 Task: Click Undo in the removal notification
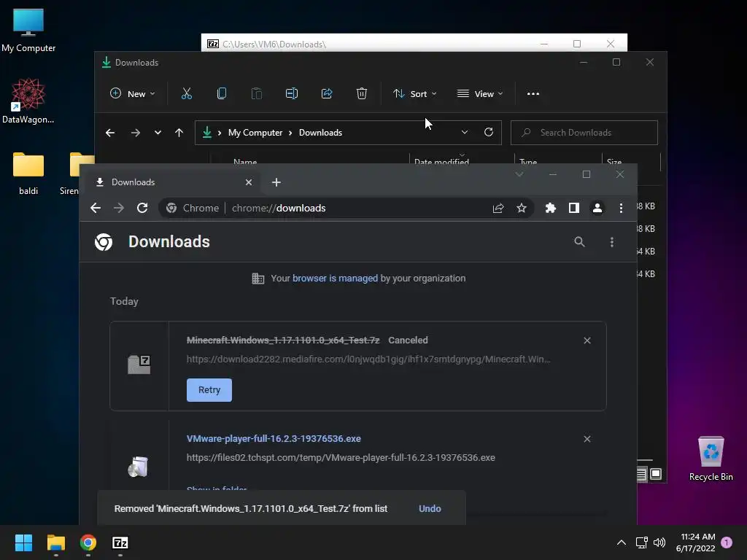click(430, 508)
